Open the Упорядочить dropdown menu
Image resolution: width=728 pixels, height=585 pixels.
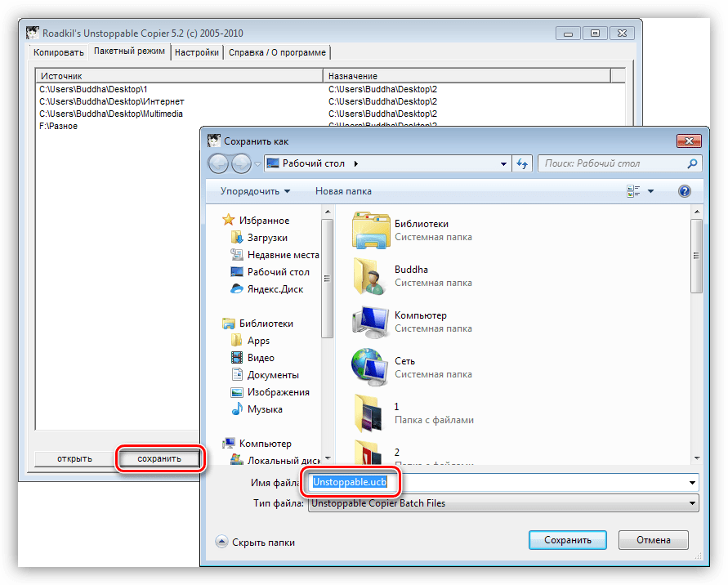point(255,191)
